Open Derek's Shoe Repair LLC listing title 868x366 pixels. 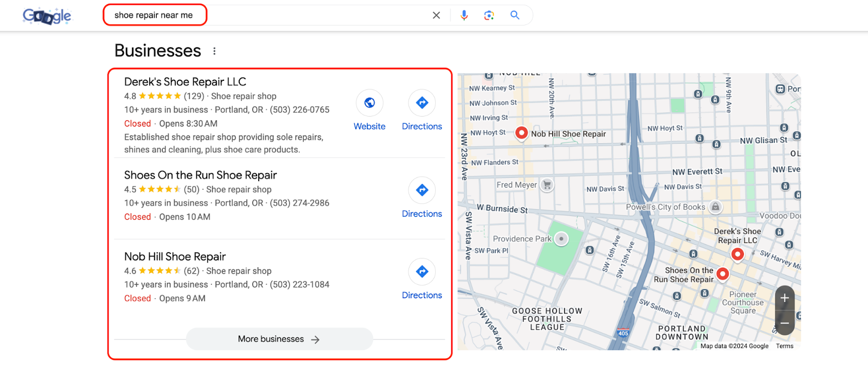click(185, 82)
